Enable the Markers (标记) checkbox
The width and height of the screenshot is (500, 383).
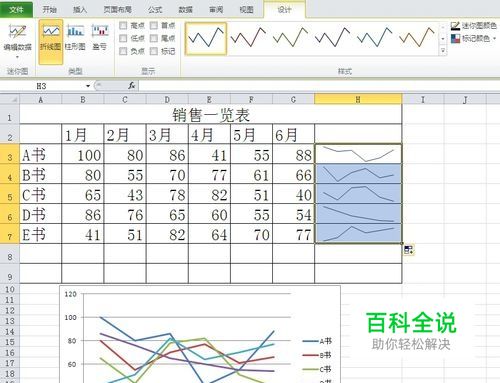tap(154, 51)
